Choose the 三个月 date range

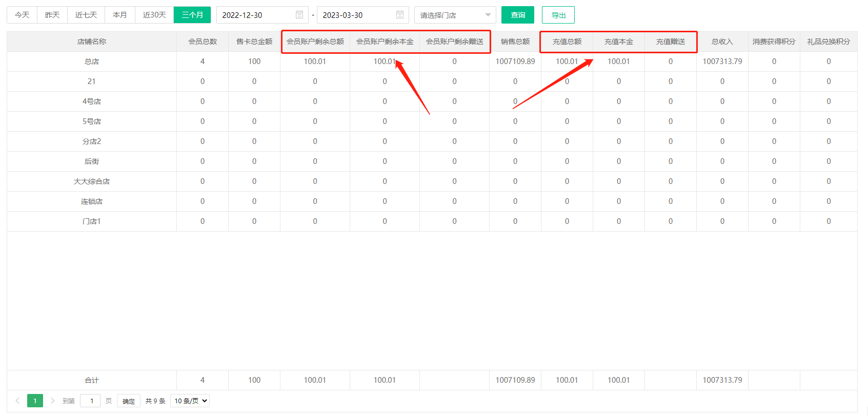pos(192,15)
